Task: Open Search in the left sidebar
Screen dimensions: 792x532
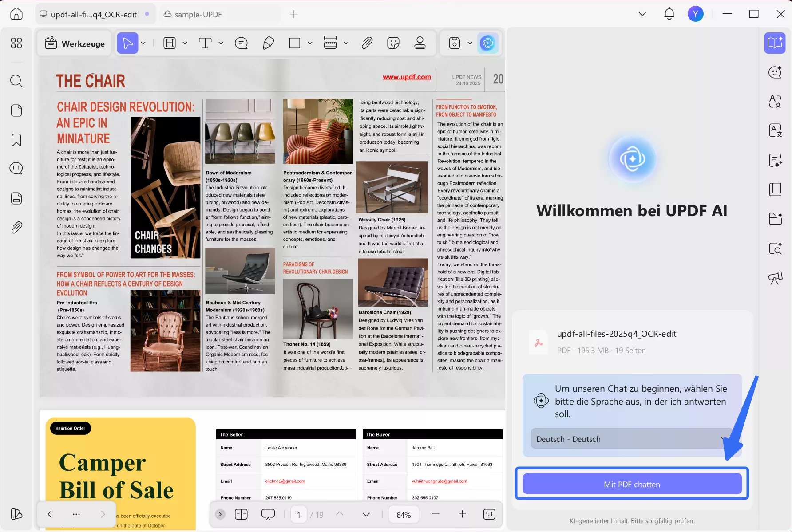Action: point(16,81)
